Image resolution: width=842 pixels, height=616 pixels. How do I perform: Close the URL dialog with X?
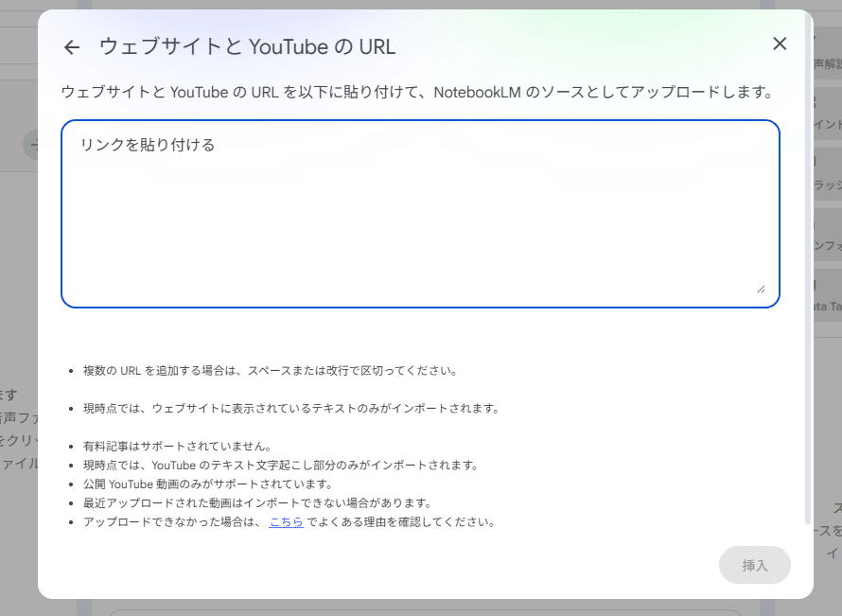click(780, 44)
